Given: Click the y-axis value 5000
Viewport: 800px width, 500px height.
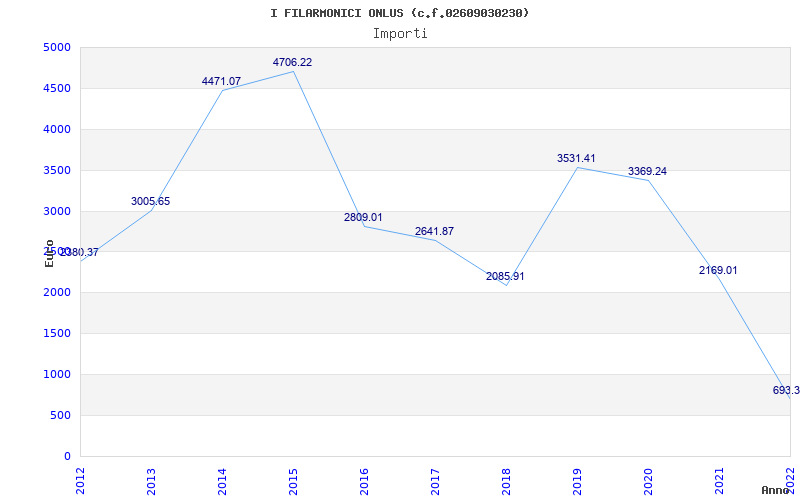Looking at the screenshot, I should click(57, 47).
